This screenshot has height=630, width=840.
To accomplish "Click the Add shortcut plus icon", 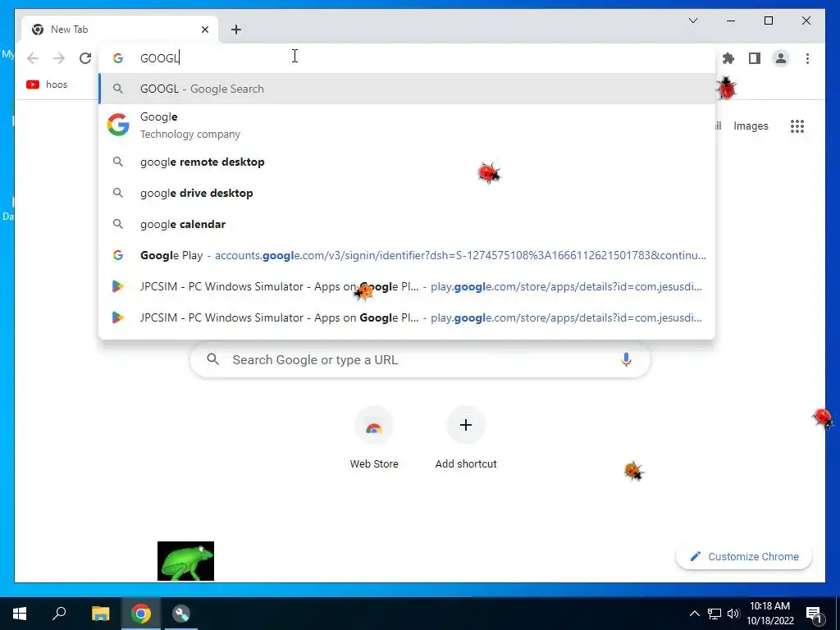I will point(466,426).
